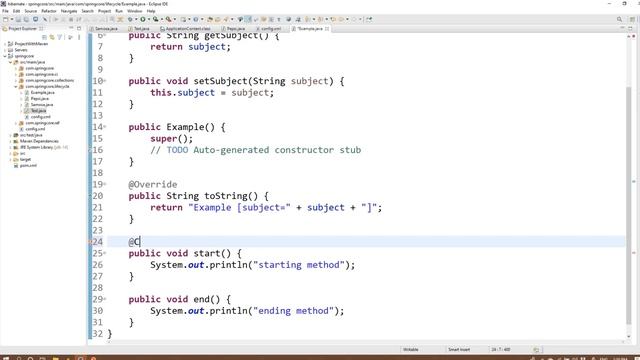This screenshot has height=360, width=640.
Task: Select Example.java in the Project Explorer tree
Action: [42, 93]
